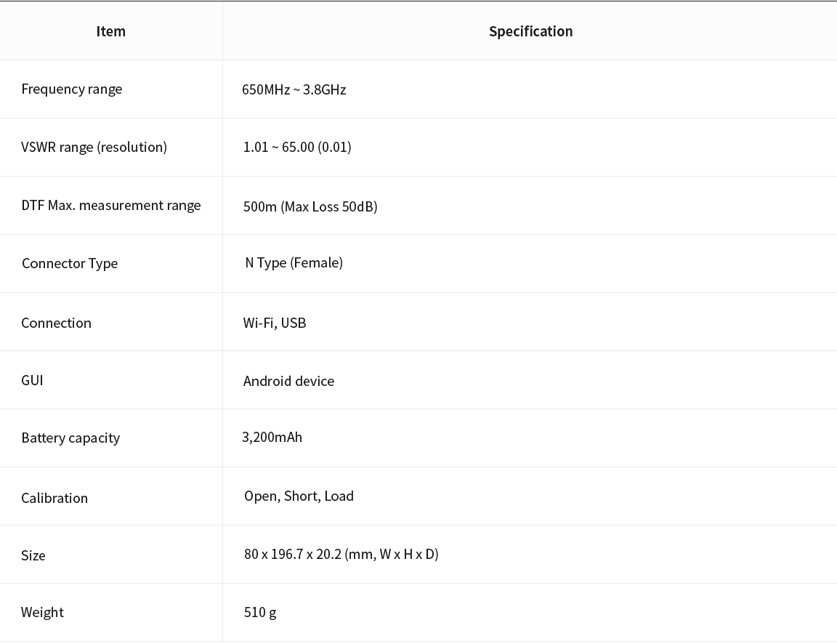Click the 1.01 ~ 65.00 (0.01) value
Screen dimensions: 837x644
point(297,148)
